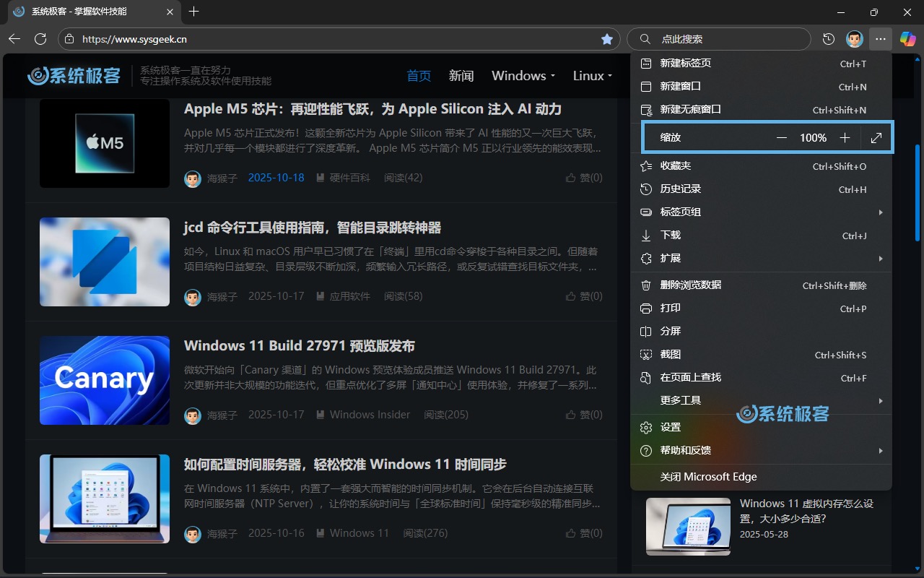Open the Apple M5 芯片 article title
924x578 pixels.
(x=372, y=109)
